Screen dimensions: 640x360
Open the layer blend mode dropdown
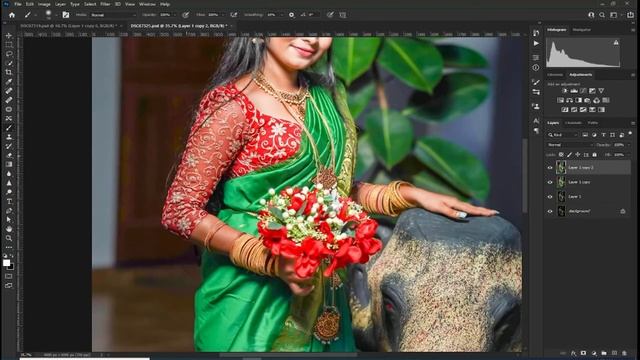[570, 145]
